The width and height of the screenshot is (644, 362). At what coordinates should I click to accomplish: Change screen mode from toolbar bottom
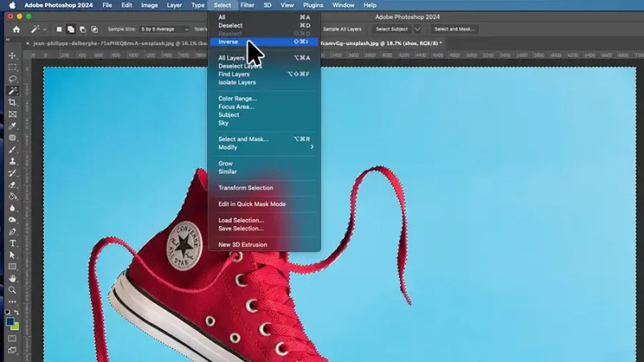(x=12, y=351)
